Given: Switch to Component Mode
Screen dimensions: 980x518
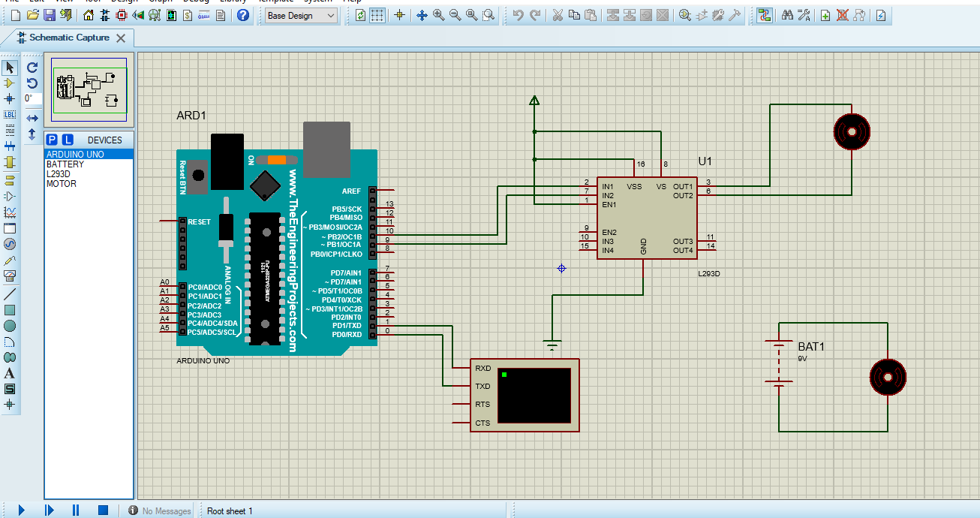Looking at the screenshot, I should pyautogui.click(x=10, y=83).
